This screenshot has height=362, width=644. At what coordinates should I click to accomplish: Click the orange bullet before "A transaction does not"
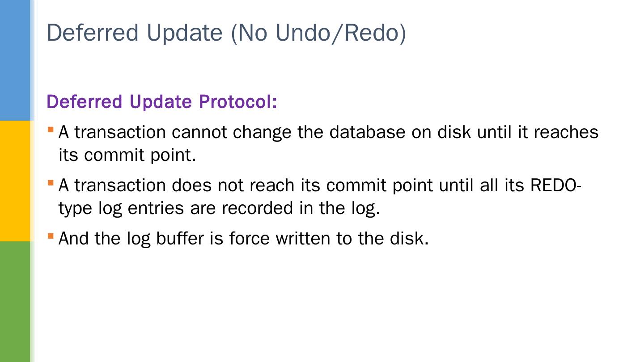tap(51, 183)
